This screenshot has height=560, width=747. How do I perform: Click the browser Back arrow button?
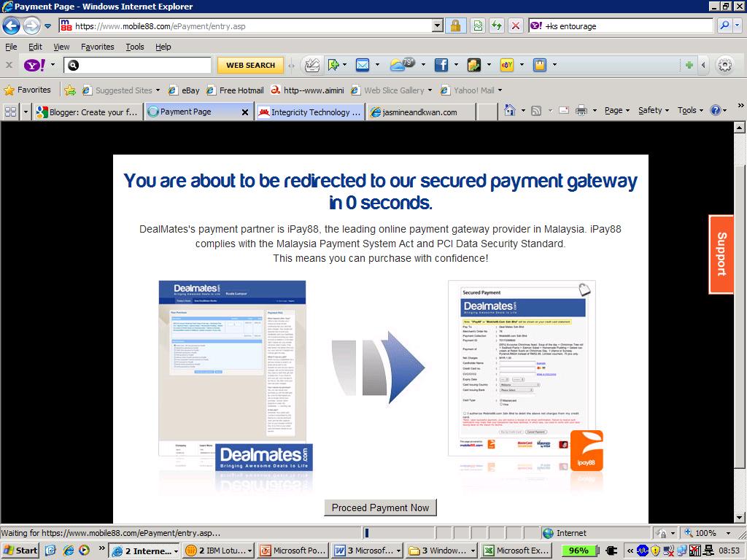[x=12, y=26]
